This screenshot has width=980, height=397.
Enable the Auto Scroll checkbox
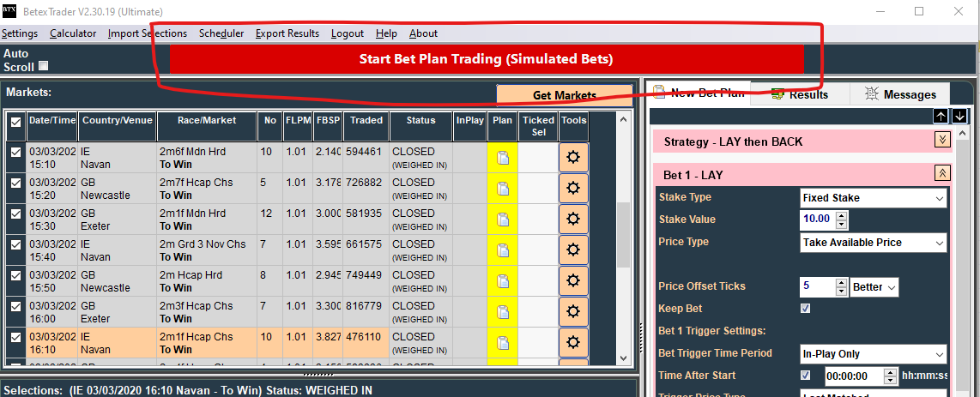[x=44, y=66]
